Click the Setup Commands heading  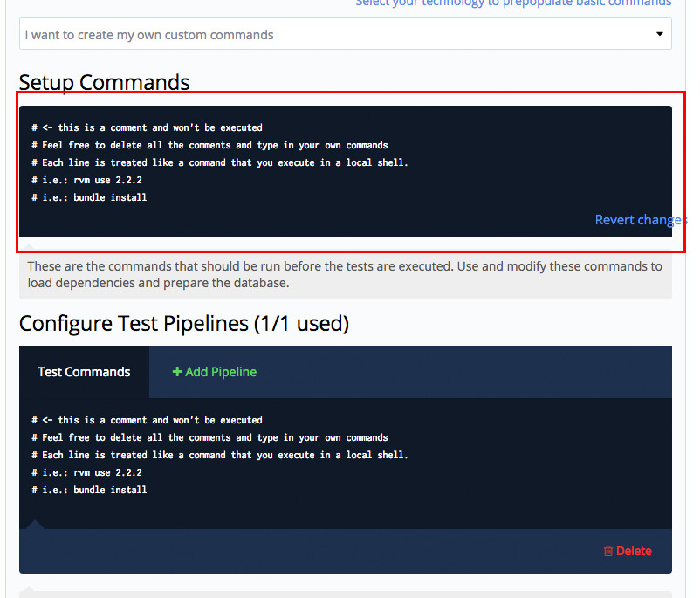coord(105,82)
